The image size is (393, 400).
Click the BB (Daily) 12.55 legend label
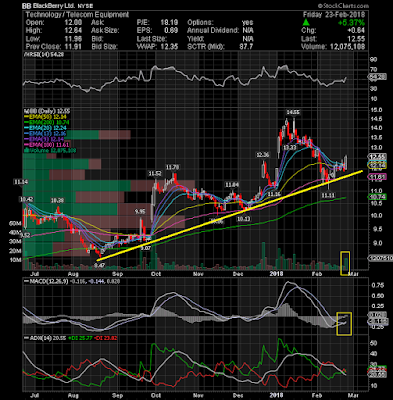point(47,111)
